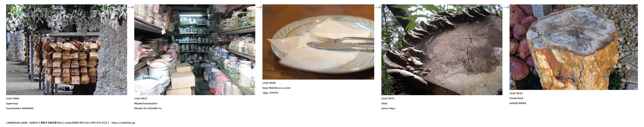This screenshot has width=644, height=127.
Task: Click the author name MiyakoTamasudare
Action: (x=146, y=103)
